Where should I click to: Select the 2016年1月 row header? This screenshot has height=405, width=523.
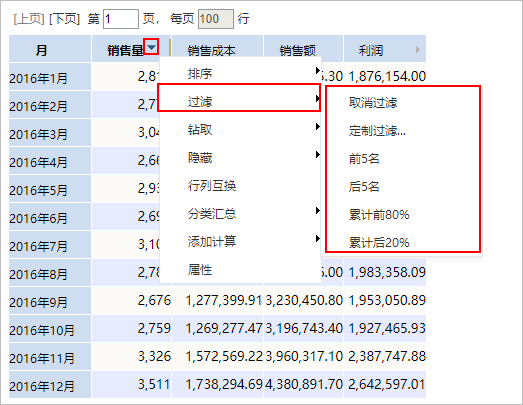(50, 77)
